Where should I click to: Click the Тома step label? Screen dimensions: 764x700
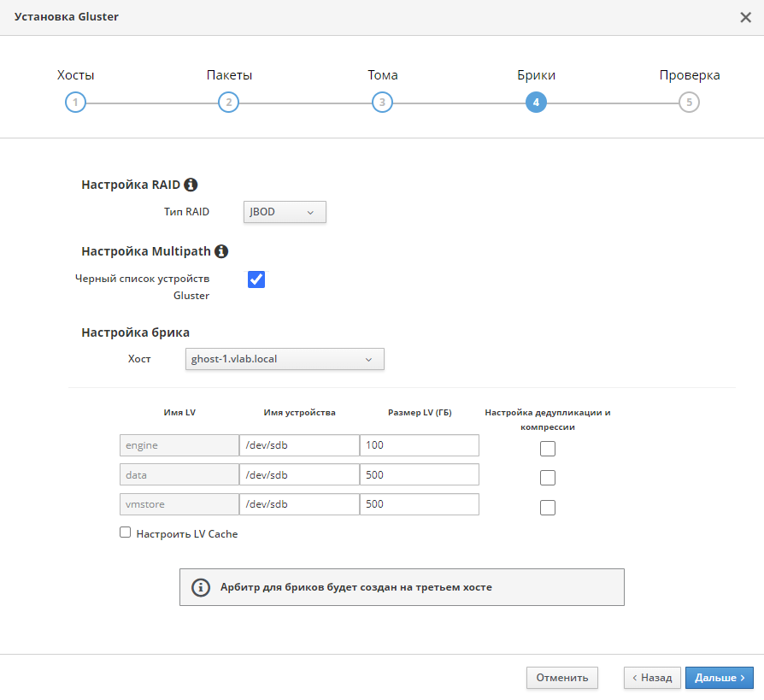(383, 75)
